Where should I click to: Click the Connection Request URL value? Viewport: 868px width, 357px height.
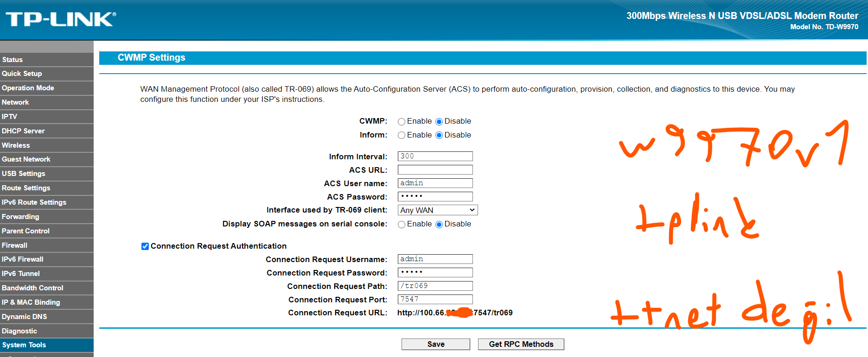[455, 313]
